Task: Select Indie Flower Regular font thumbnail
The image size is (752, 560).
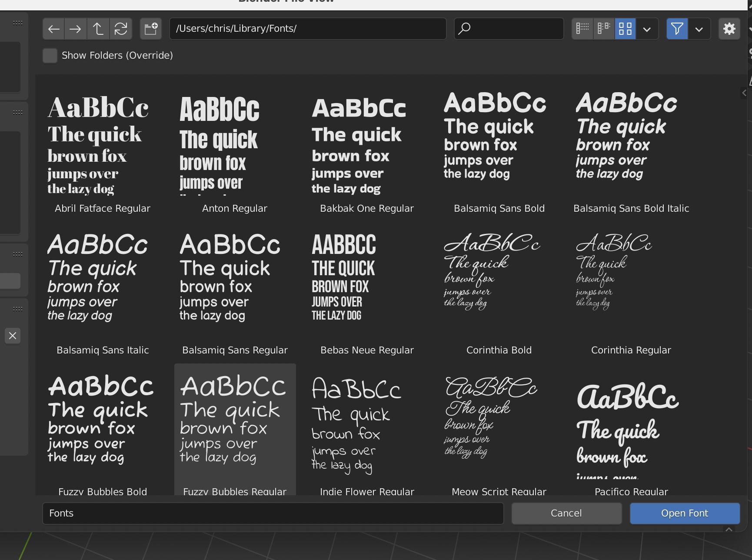Action: tap(367, 428)
